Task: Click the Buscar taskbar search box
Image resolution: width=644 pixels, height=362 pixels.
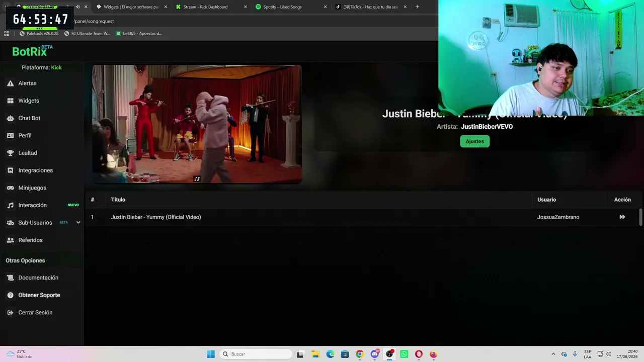Action: [255, 354]
